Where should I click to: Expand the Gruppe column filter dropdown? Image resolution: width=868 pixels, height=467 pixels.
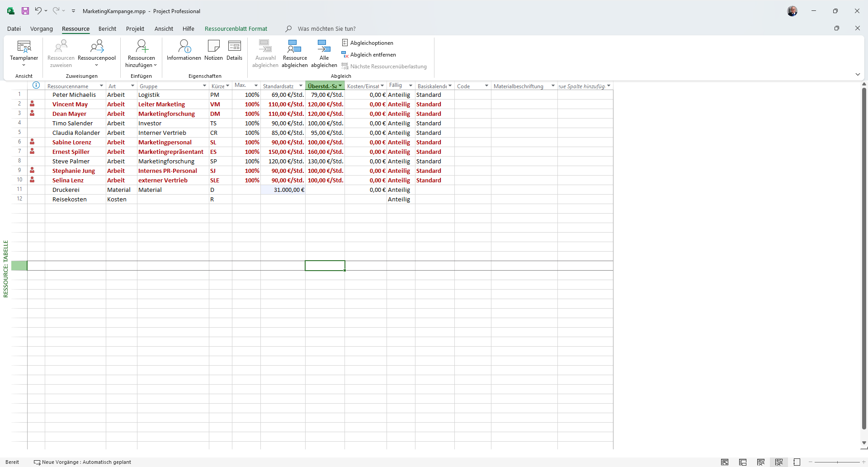[x=204, y=86]
